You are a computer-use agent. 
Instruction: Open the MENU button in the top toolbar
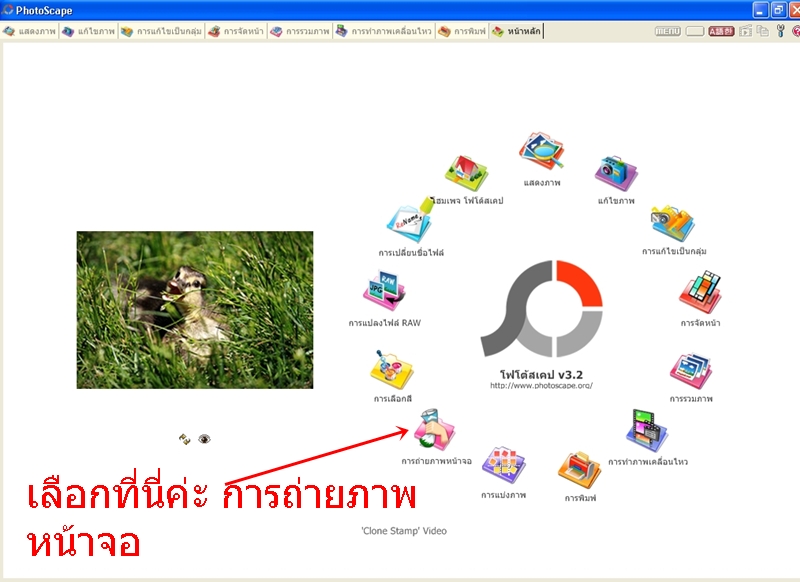coord(667,31)
